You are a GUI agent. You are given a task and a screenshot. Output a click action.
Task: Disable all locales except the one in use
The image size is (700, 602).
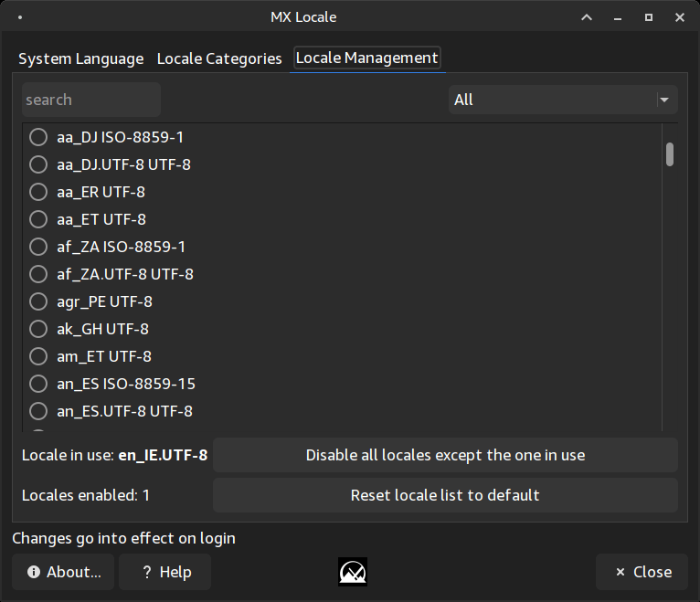pyautogui.click(x=445, y=455)
